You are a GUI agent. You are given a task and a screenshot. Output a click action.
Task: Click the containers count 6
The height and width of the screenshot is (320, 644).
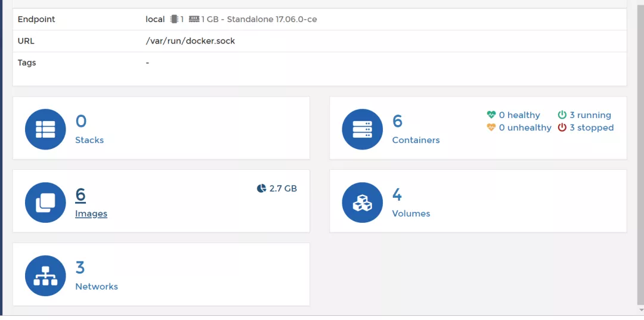click(x=398, y=121)
